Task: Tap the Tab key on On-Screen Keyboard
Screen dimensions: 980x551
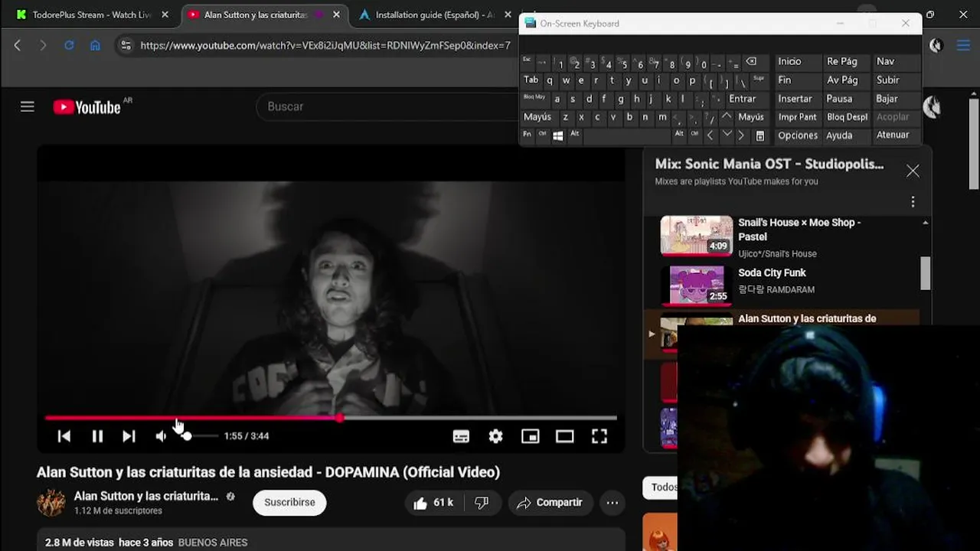Action: [x=531, y=80]
